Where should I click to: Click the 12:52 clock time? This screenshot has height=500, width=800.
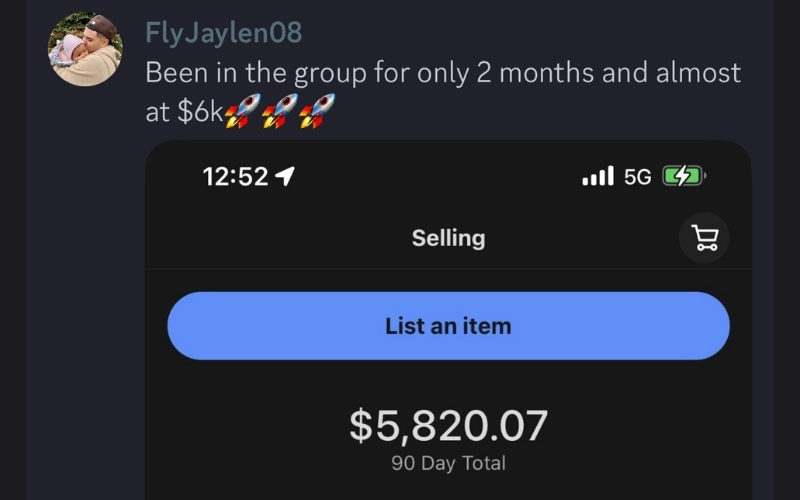pyautogui.click(x=235, y=177)
